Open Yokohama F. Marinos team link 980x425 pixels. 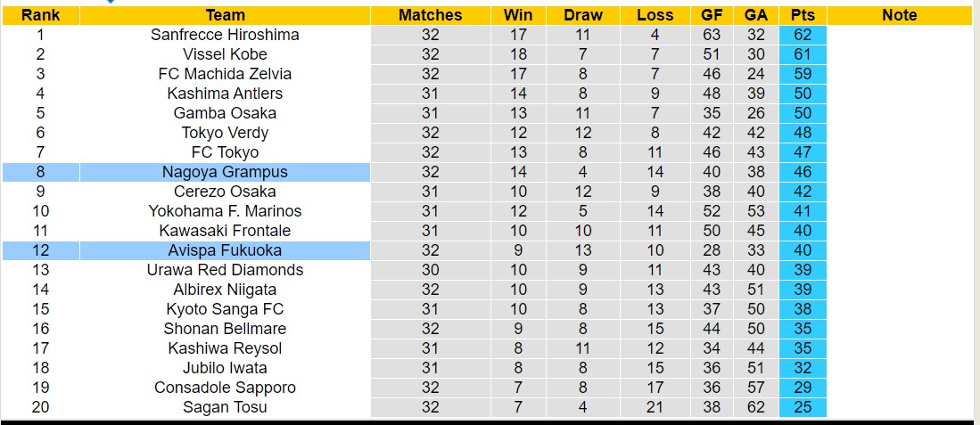225,211
